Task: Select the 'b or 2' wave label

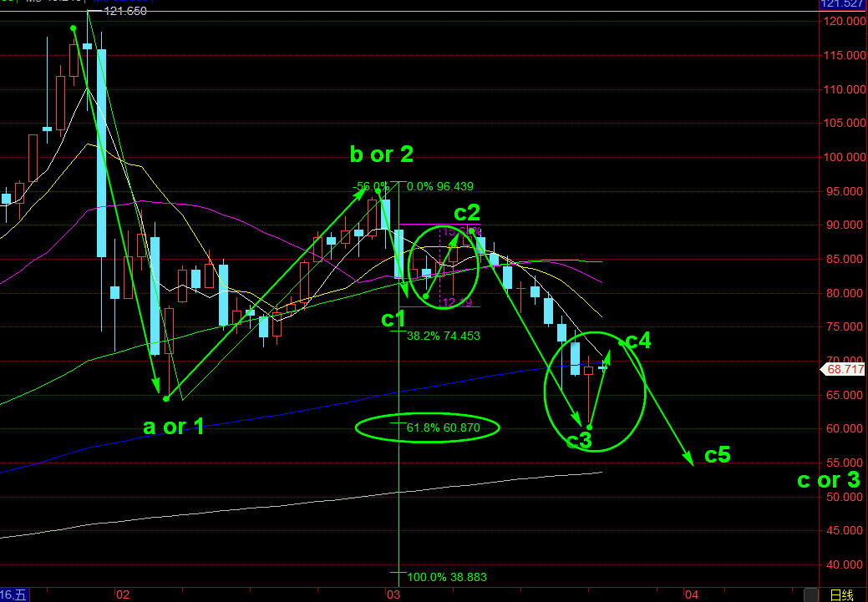Action: pos(381,154)
